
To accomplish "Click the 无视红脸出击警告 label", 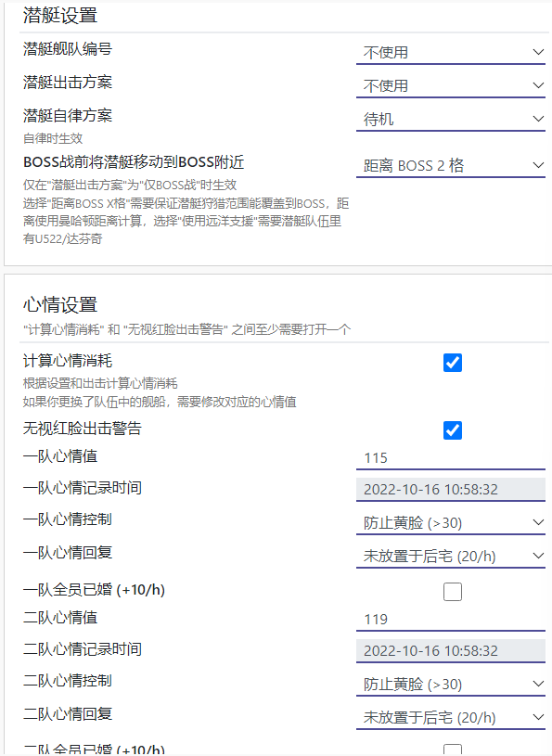I will [83, 429].
